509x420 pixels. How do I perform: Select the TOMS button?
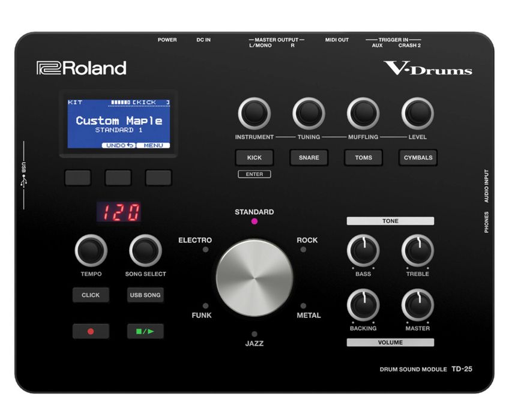[363, 157]
